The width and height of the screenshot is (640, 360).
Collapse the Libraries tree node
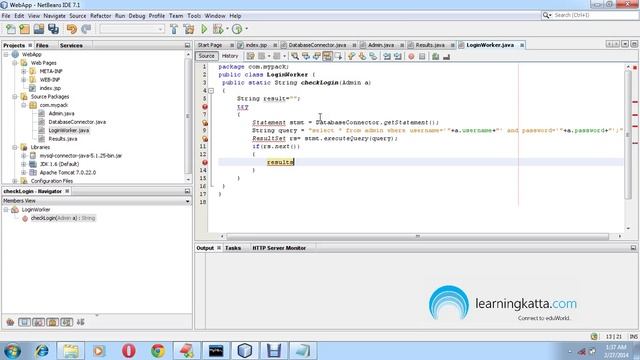tap(15, 147)
